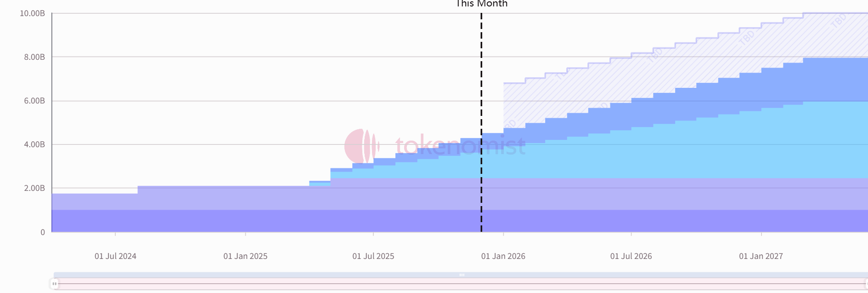Click the 6.00B y-axis label
This screenshot has width=868, height=293.
click(34, 101)
